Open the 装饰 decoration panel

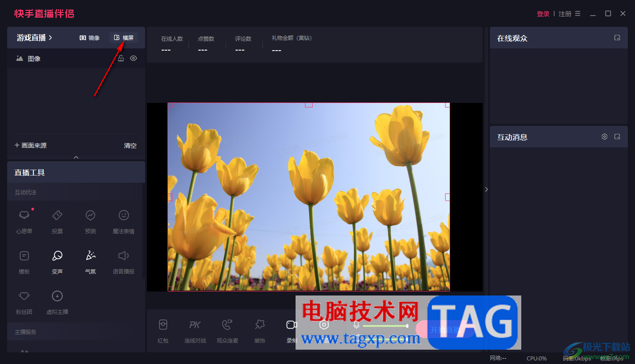(x=260, y=331)
